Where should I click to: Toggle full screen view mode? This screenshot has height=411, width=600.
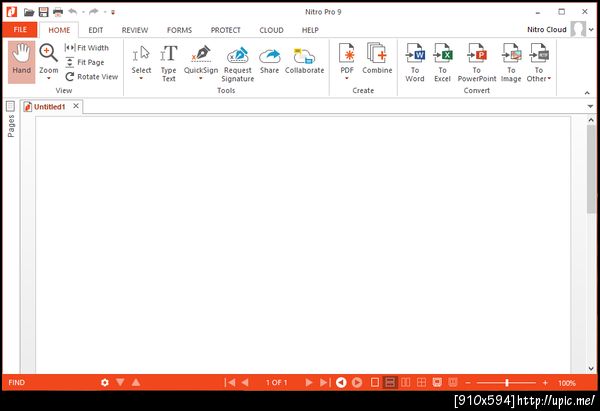[437, 382]
